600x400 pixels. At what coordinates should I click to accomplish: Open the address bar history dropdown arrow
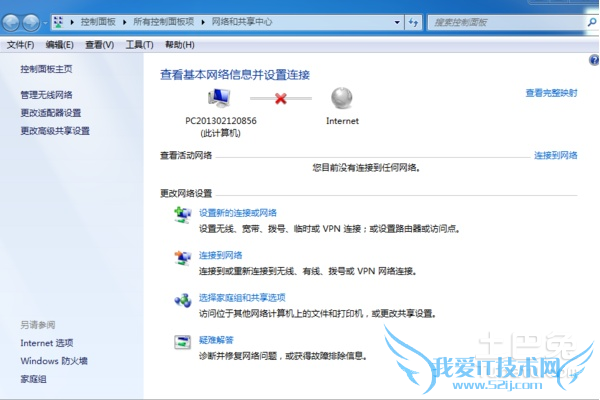tap(397, 22)
